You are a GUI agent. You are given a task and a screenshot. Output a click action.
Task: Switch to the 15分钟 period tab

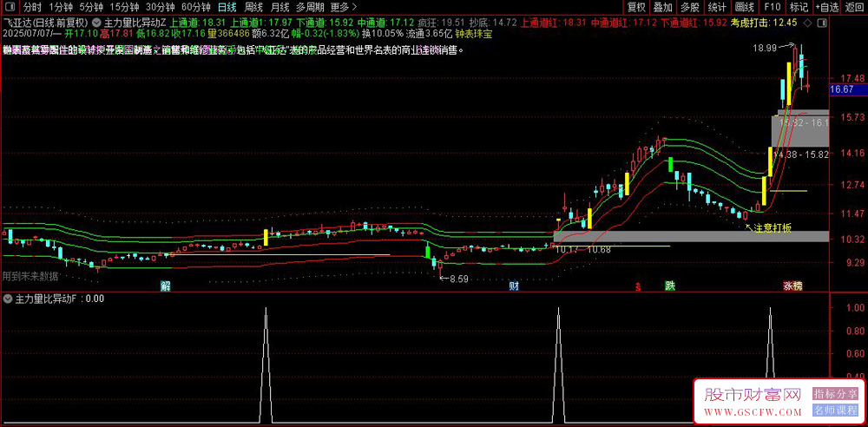pyautogui.click(x=124, y=7)
